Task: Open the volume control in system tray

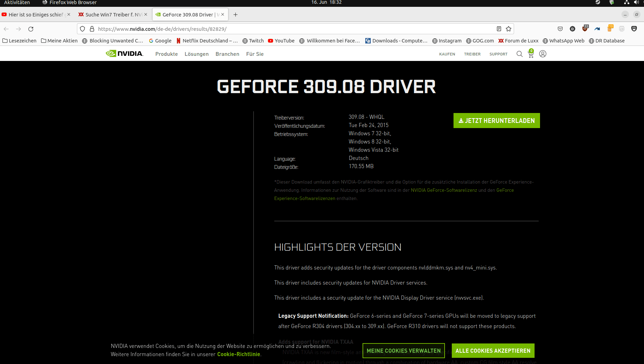Action: (x=636, y=2)
